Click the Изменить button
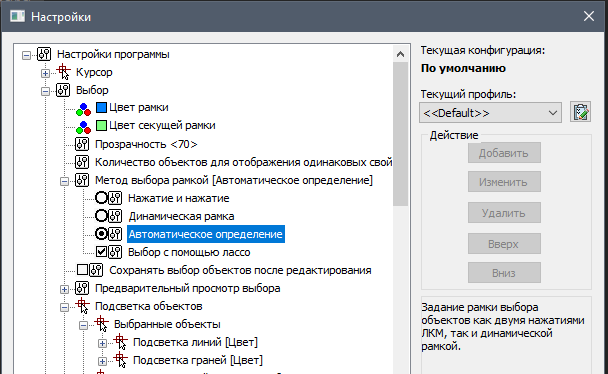Image resolution: width=608 pixels, height=374 pixels. [504, 182]
